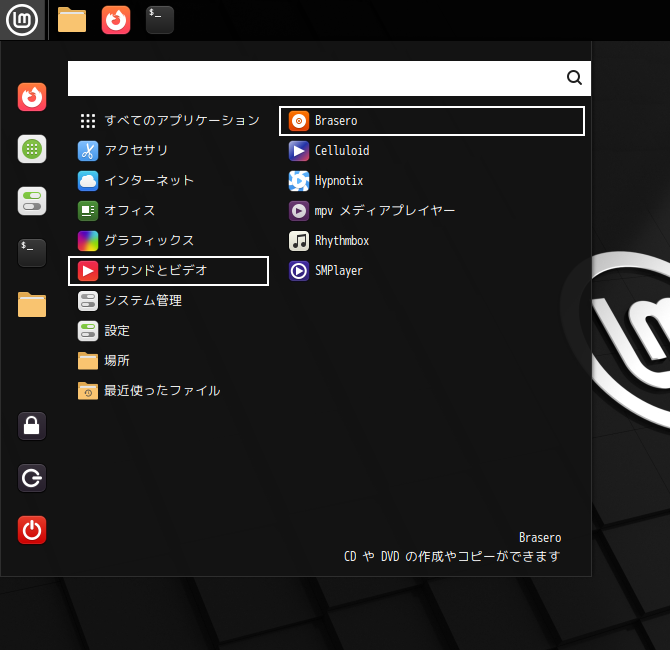Image resolution: width=670 pixels, height=650 pixels.
Task: Click the gray toggles icon beside システム管理
Action: click(x=88, y=301)
